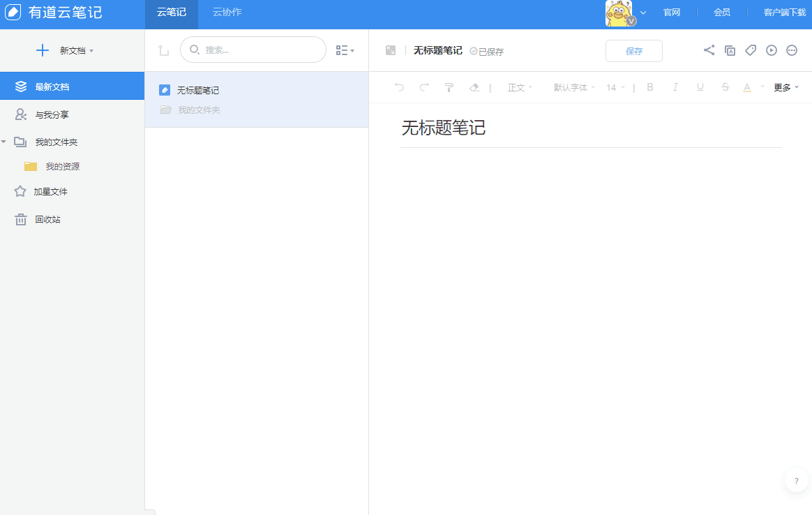The width and height of the screenshot is (812, 515).
Task: Switch to the 云协作 tab
Action: click(227, 13)
